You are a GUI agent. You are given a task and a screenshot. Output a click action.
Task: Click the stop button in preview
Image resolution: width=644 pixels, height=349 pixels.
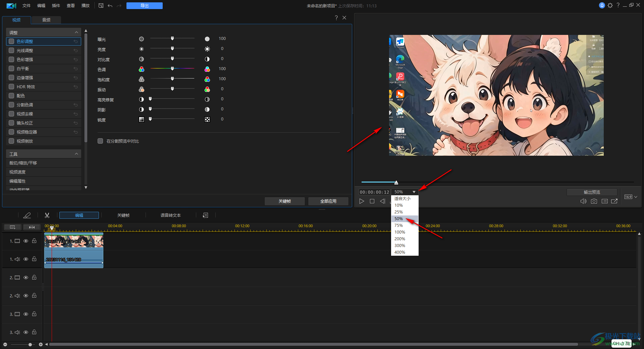click(372, 201)
